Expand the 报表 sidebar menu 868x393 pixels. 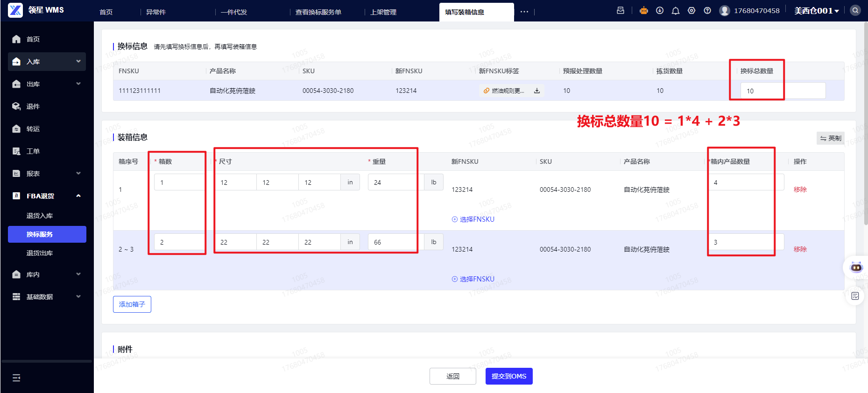tap(47, 174)
